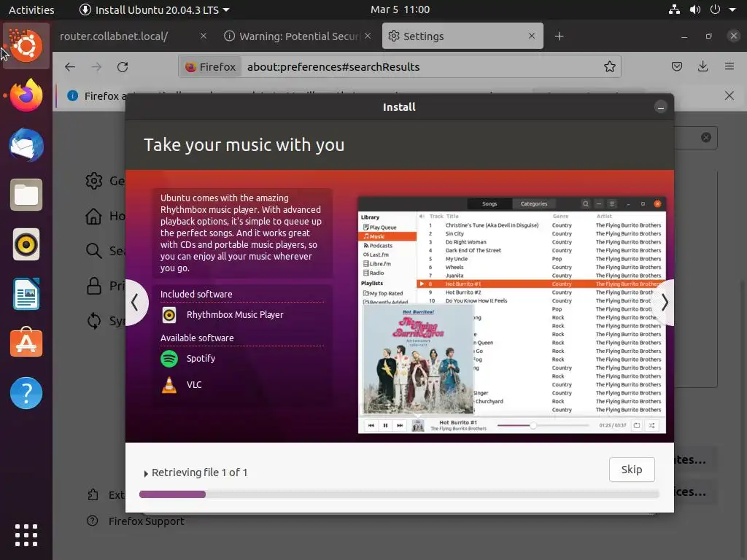The width and height of the screenshot is (747, 560).
Task: Open the Install Ubuntu 20.04.3 LTS app menu
Action: [x=155, y=9]
